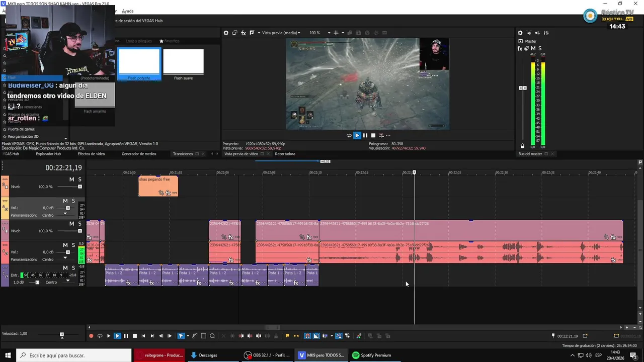Mute the Master bus
The width and height of the screenshot is (644, 362).
533,48
